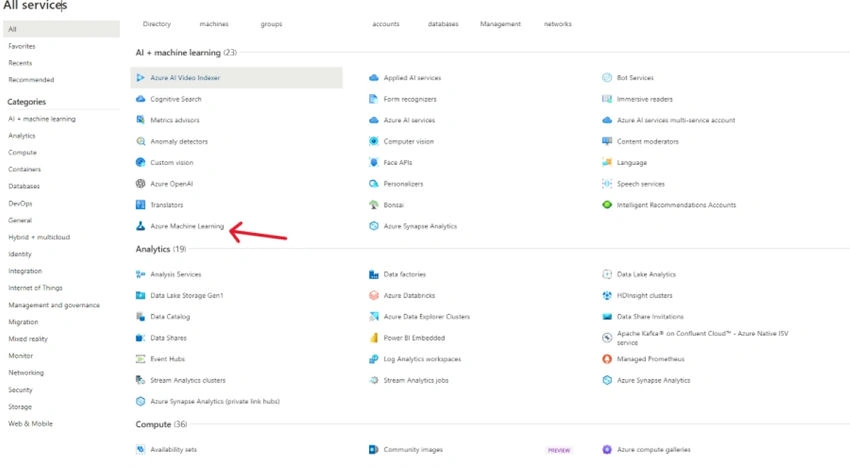Select the Web & Mobile category
The height and width of the screenshot is (468, 850).
point(30,424)
